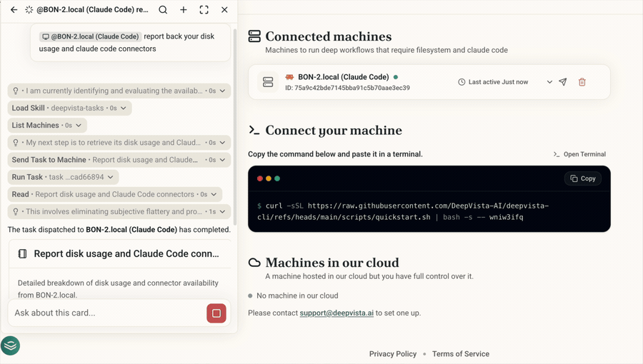Start new chat with plus icon

pos(184,9)
